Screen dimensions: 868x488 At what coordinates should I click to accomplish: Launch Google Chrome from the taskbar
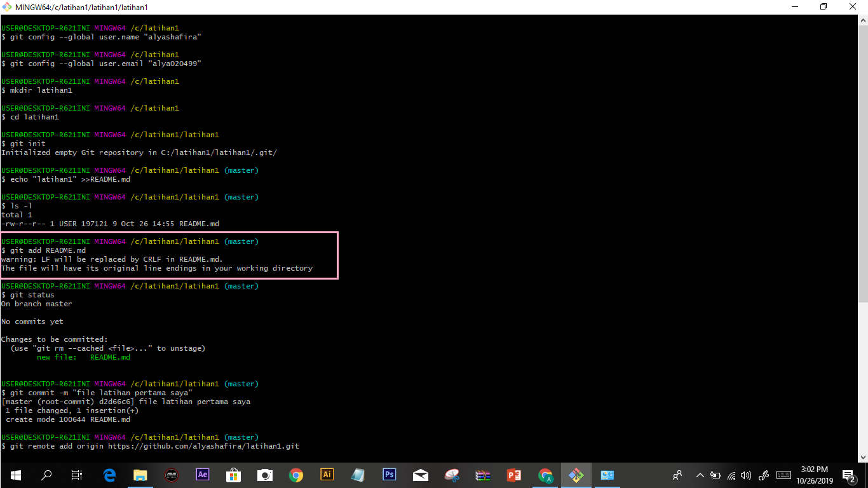pyautogui.click(x=296, y=475)
